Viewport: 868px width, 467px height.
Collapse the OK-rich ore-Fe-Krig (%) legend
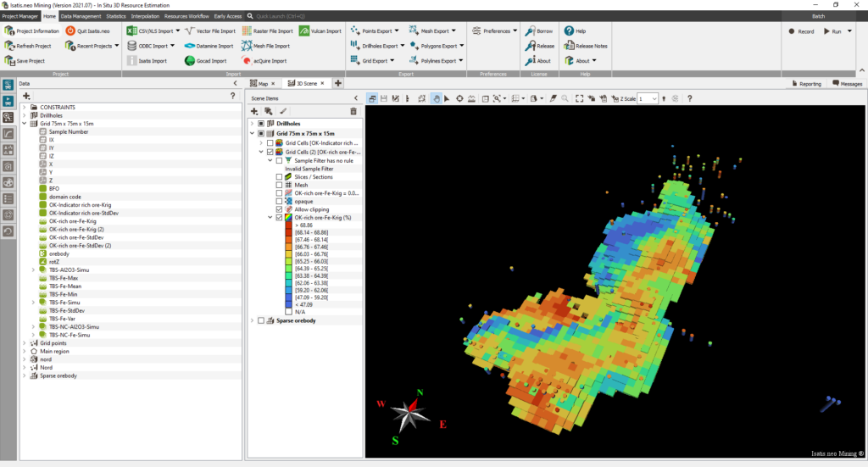pyautogui.click(x=270, y=218)
